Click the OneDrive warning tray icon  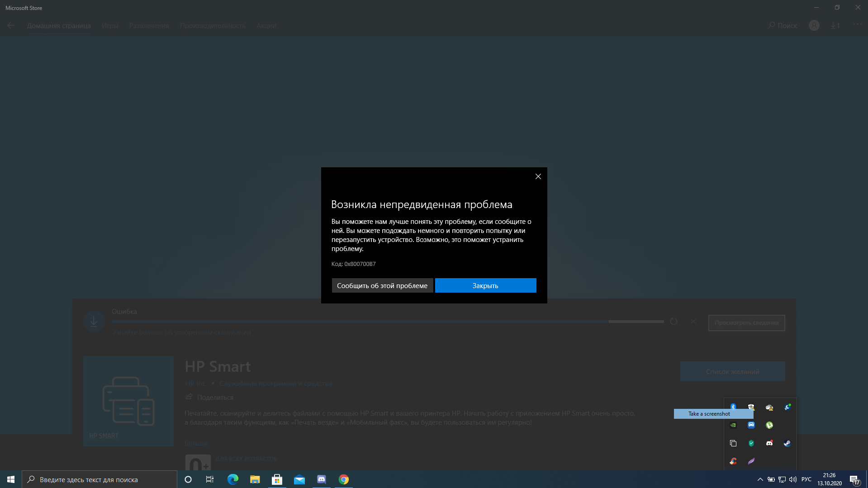coord(769,407)
